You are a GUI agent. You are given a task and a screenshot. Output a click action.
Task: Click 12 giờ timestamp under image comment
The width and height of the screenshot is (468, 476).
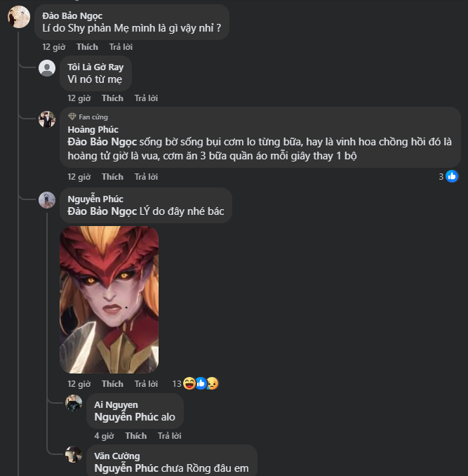(x=79, y=384)
